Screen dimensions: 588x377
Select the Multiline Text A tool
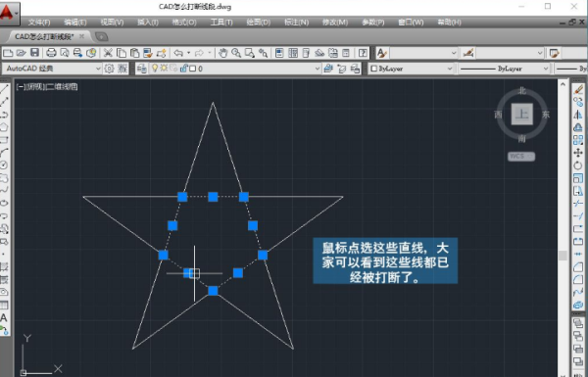[x=4, y=318]
